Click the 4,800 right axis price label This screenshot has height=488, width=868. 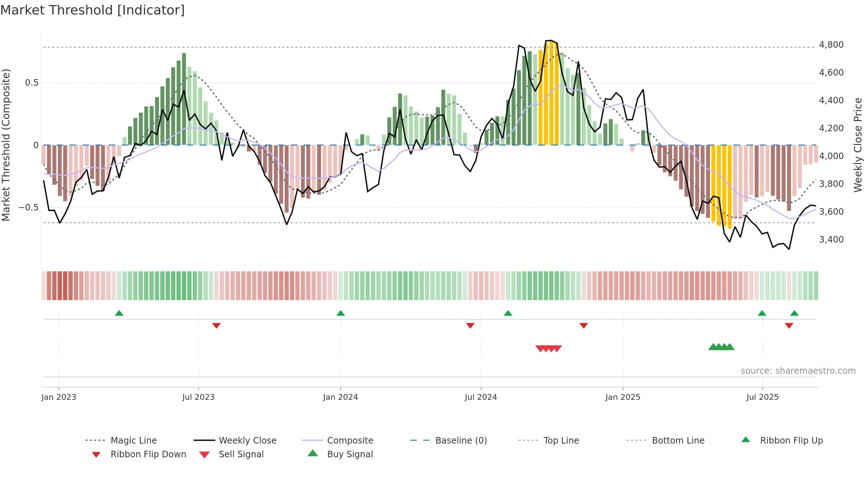[831, 45]
